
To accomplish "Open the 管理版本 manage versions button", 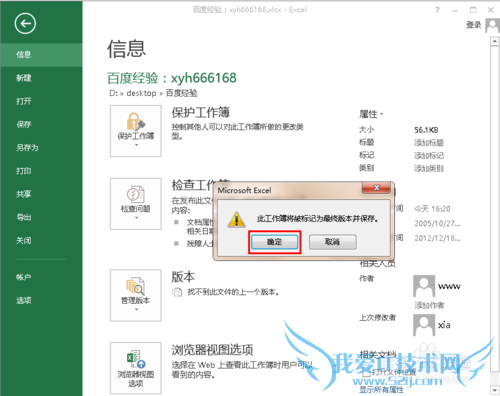I will [x=136, y=295].
